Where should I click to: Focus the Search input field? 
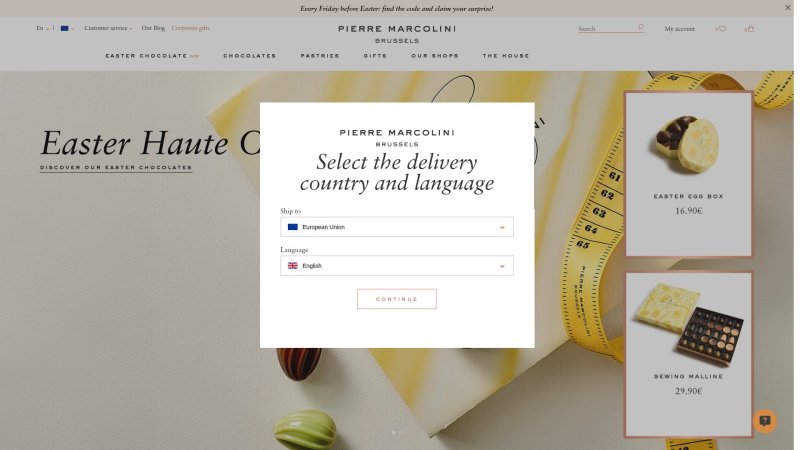607,29
